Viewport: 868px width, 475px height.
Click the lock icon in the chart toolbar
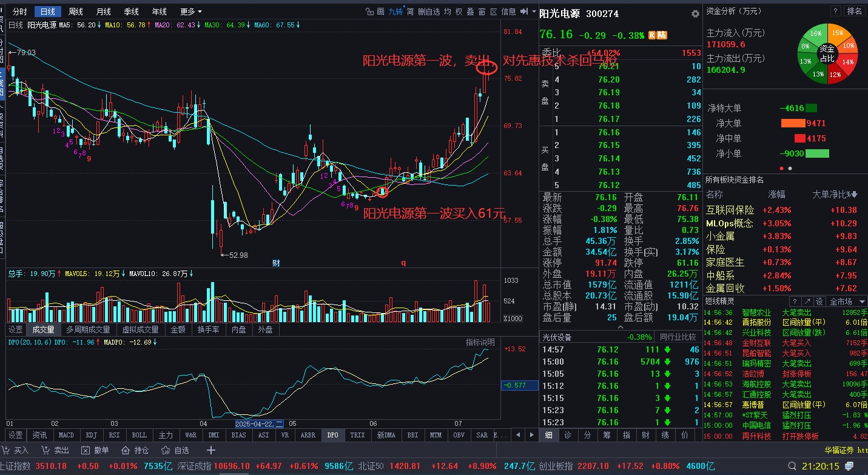[369, 12]
